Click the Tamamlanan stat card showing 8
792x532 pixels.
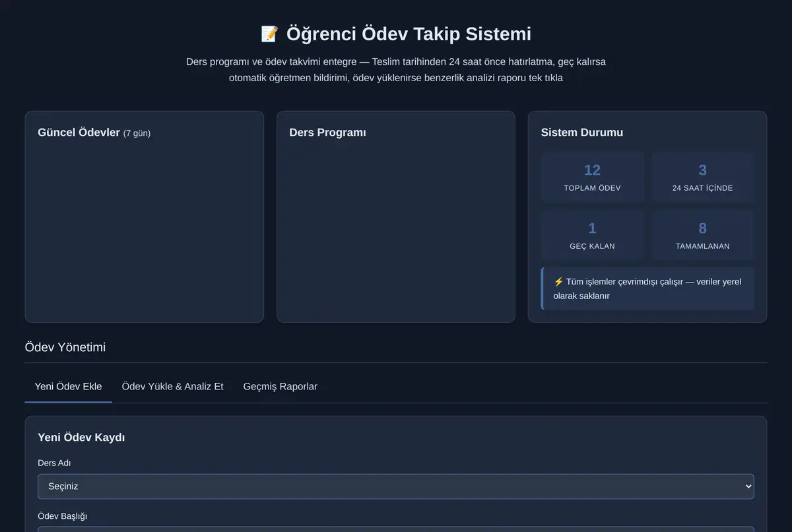702,235
